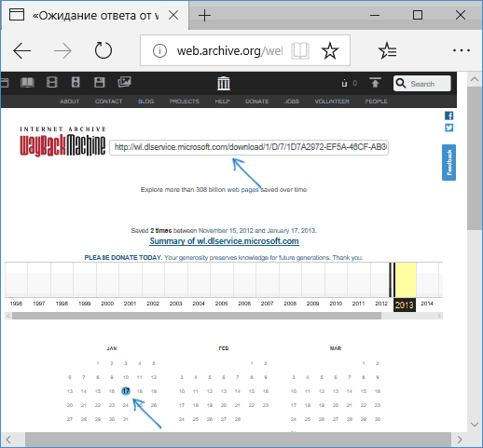Click the timeline scroll right arrow
This screenshot has width=483, height=448.
click(439, 316)
